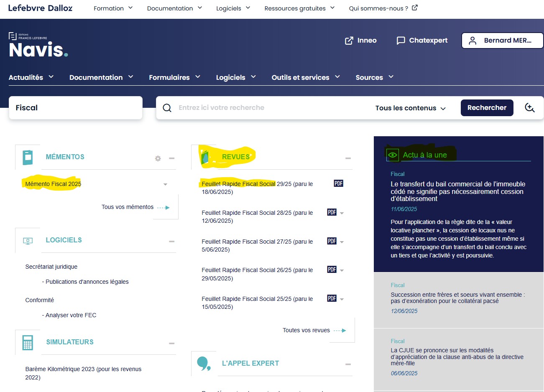Viewport: 544px width, 392px height.
Task: Collapse the L'Appel Expert panel
Action: [x=348, y=364]
